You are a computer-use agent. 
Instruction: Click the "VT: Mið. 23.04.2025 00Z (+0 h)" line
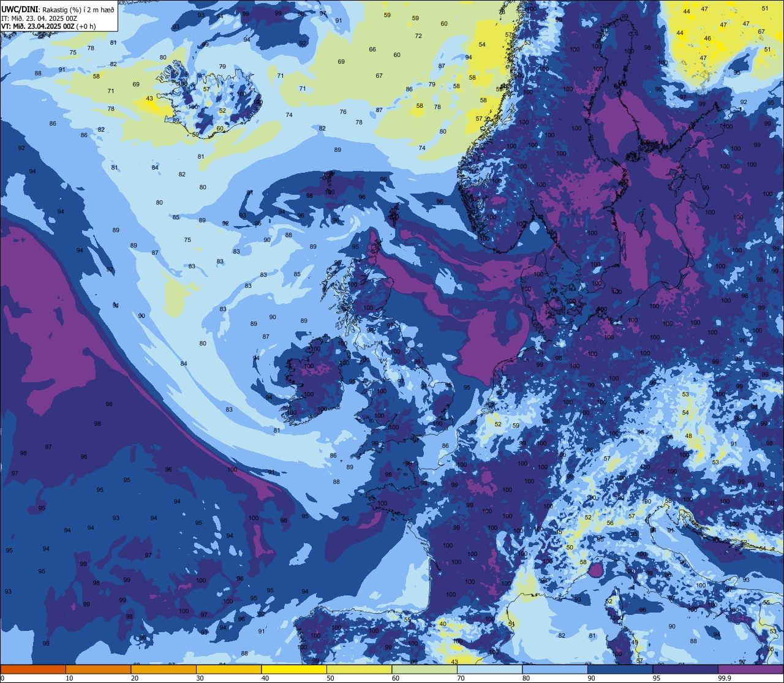point(48,26)
